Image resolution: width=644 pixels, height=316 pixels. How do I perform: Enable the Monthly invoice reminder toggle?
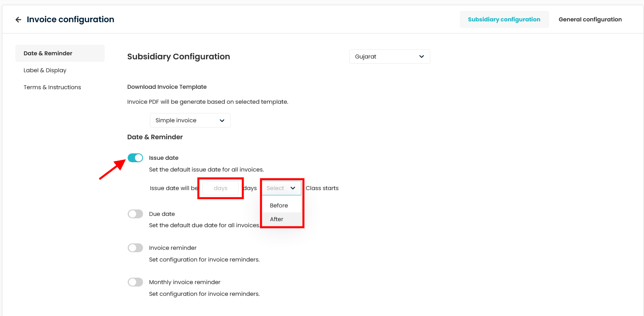coord(135,282)
